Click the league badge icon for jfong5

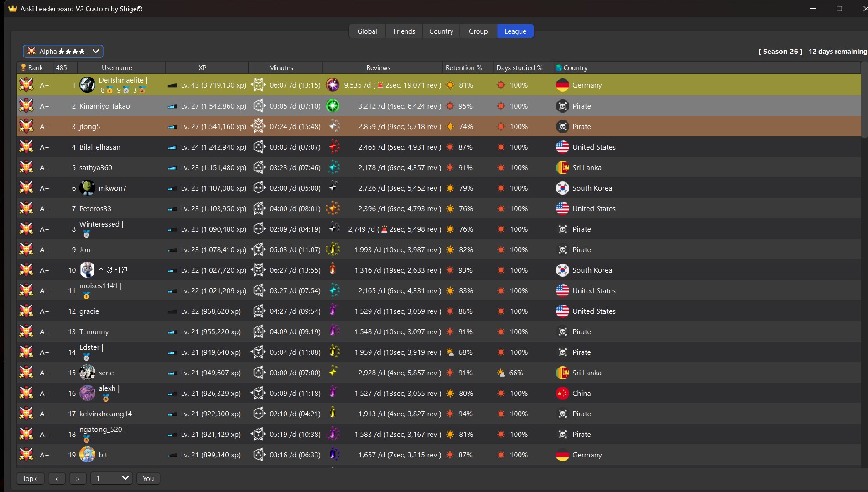(x=26, y=126)
